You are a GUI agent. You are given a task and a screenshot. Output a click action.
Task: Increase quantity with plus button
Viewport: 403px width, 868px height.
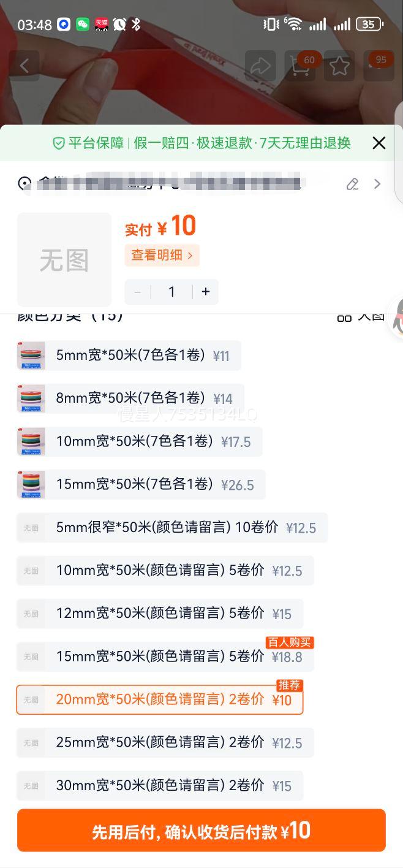206,292
